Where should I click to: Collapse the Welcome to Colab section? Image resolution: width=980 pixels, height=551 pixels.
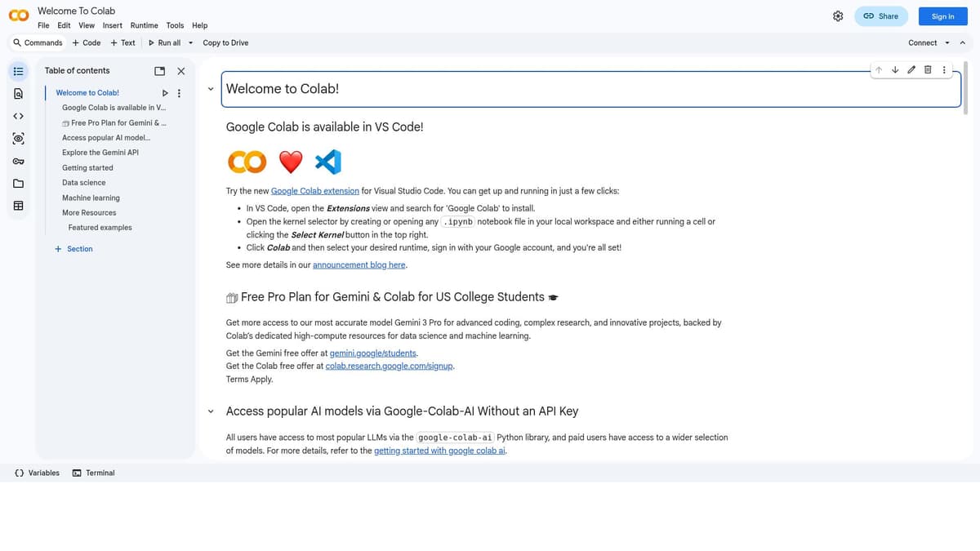[x=211, y=89]
